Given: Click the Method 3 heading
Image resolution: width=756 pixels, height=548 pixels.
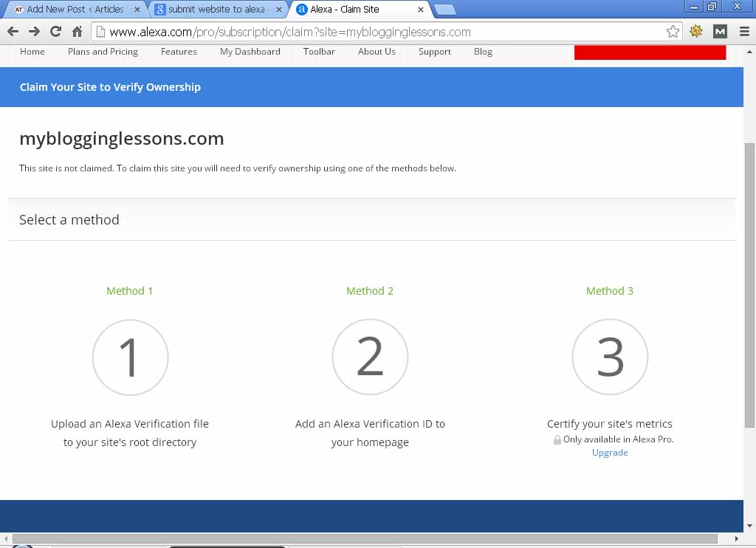Looking at the screenshot, I should (x=610, y=291).
